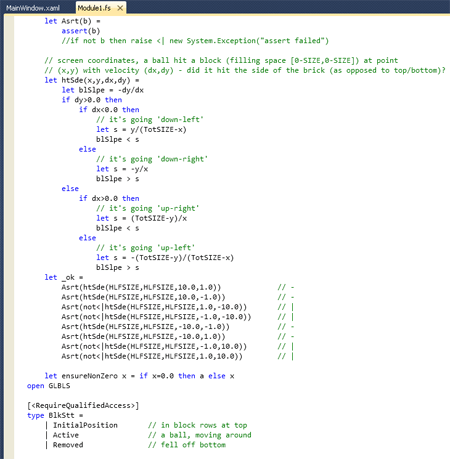Click the 'if dy>0.0 then' line
Image resolution: width=450 pixels, height=459 pixels.
point(92,100)
